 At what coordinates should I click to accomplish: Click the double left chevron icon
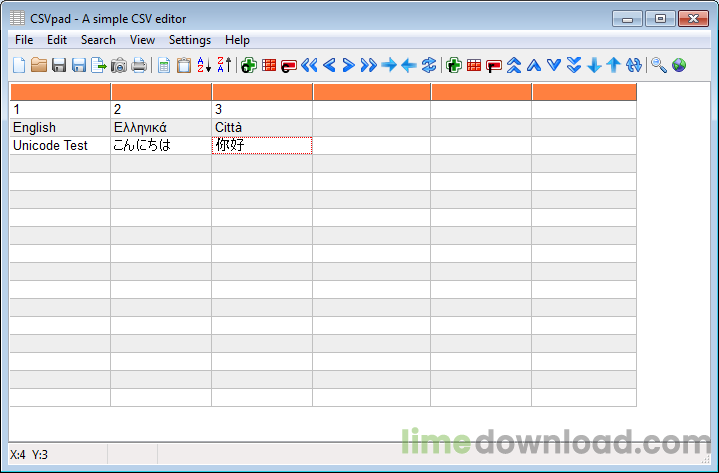pos(309,66)
